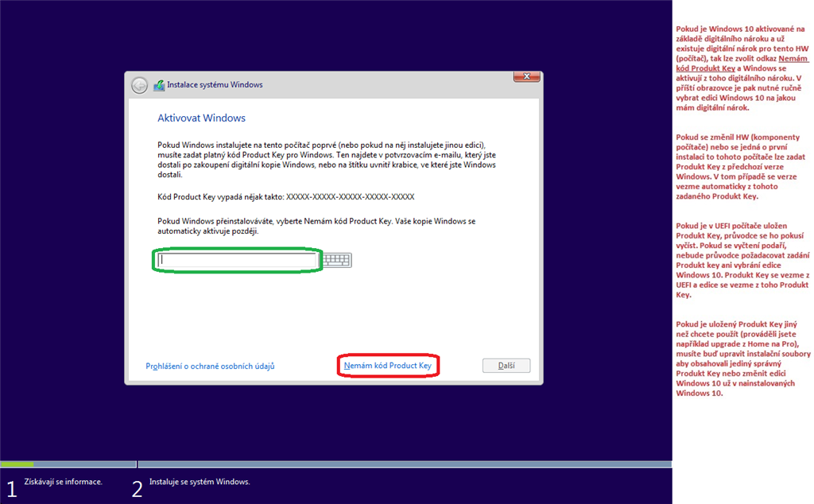Focus the Product Key input field
814x504 pixels.
[x=237, y=259]
